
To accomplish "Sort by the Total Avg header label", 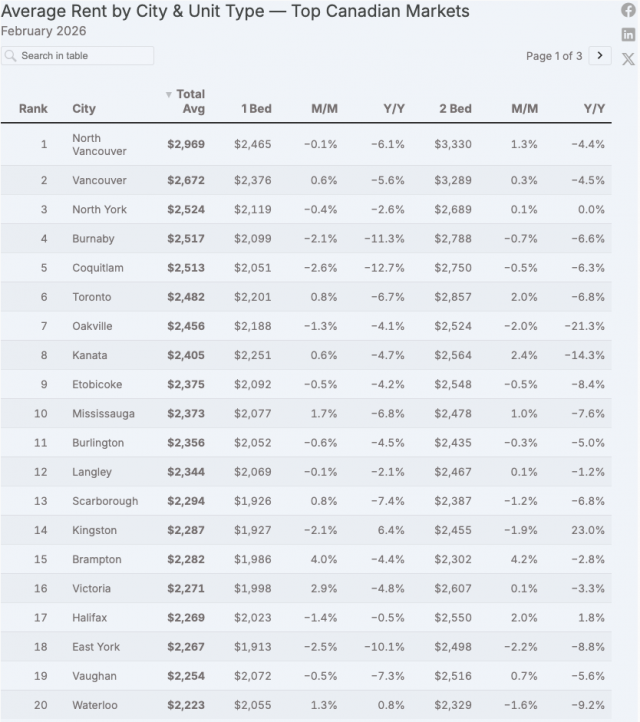I will [190, 102].
